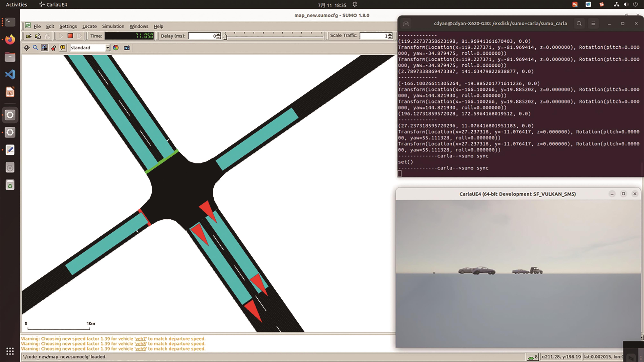The height and width of the screenshot is (362, 644).
Task: Click the Open Network icon
Action: coord(38,36)
